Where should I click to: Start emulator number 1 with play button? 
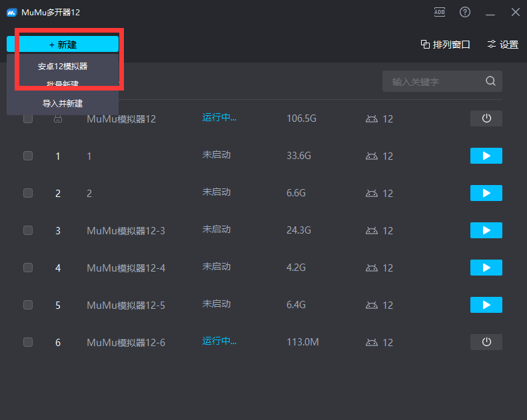click(486, 156)
